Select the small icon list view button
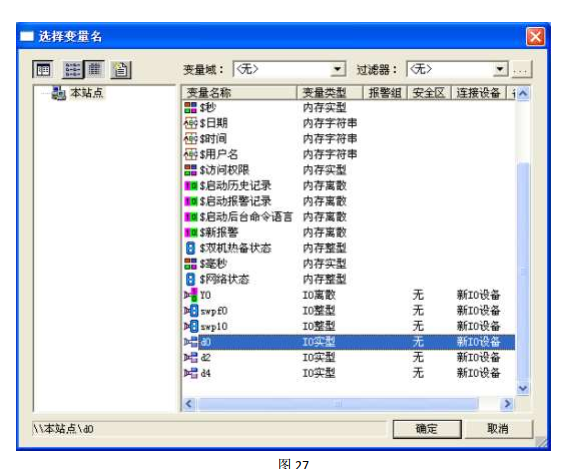The width and height of the screenshot is (562, 469). click(73, 70)
